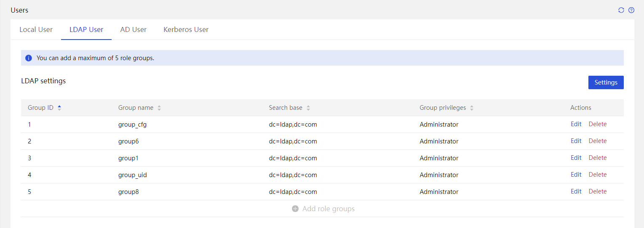
Task: Click the Add role groups link
Action: point(329,209)
